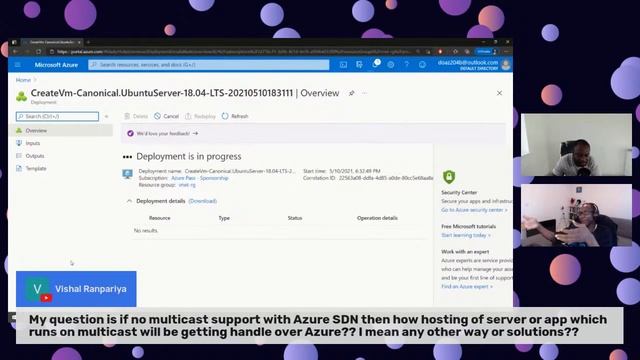Open Go to Azure security center link
Viewport: 640px width, 360px height.
point(474,210)
